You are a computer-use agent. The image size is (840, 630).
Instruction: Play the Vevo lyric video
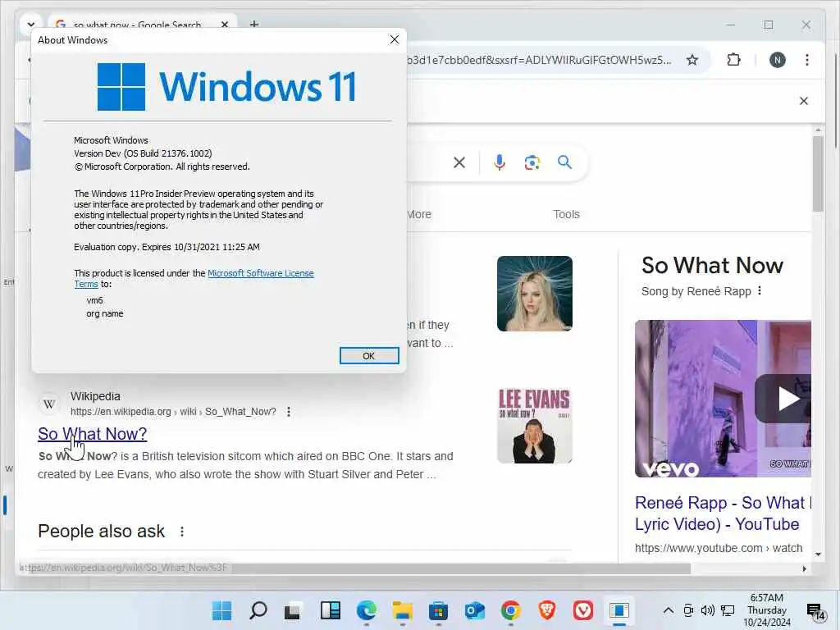coord(787,399)
